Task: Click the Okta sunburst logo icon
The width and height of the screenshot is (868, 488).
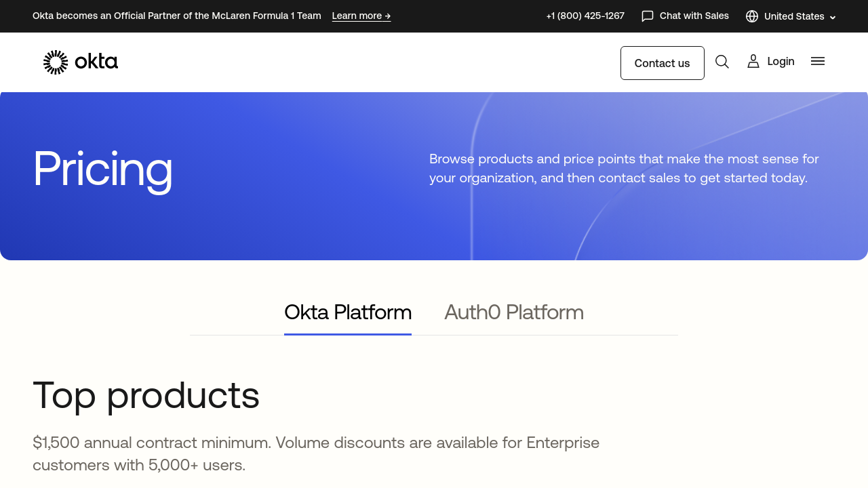Action: pos(56,62)
